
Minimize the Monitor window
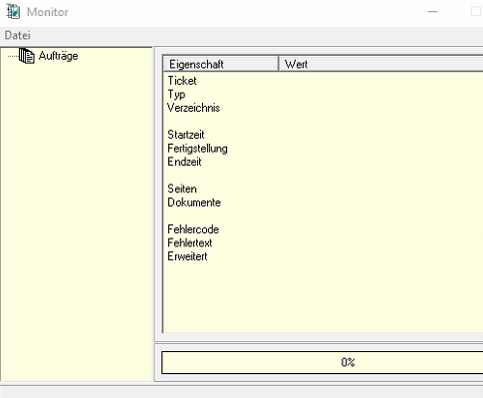[x=433, y=12]
